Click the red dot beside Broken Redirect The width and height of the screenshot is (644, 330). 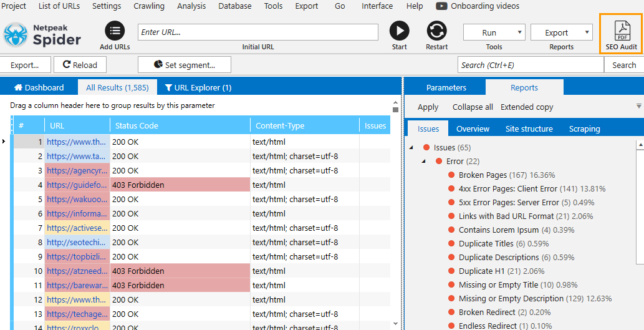pyautogui.click(x=451, y=313)
